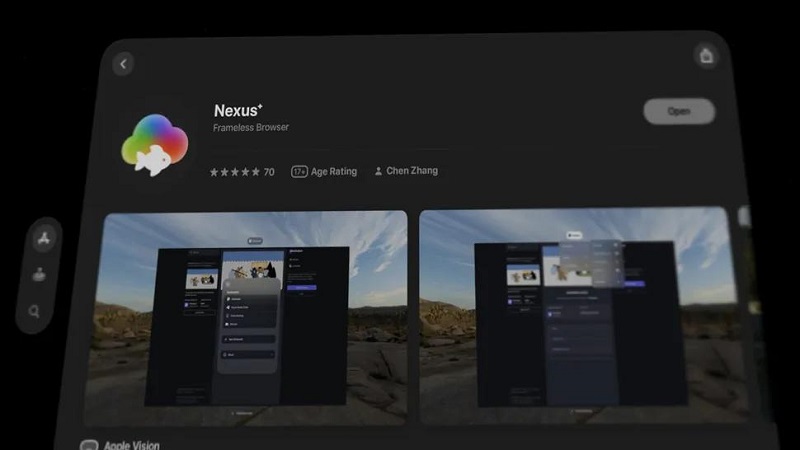Tap the 17+ age badge

coord(298,172)
